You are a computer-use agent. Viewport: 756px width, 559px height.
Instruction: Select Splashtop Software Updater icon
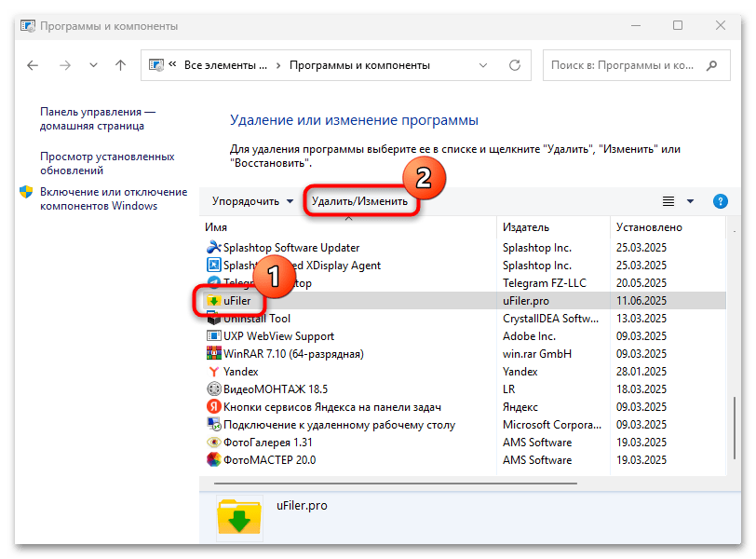pos(213,248)
